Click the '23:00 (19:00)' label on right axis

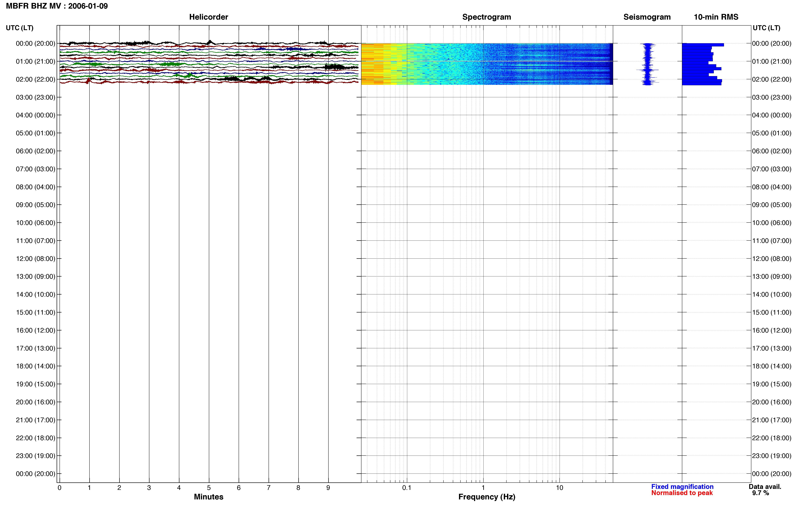pos(772,456)
